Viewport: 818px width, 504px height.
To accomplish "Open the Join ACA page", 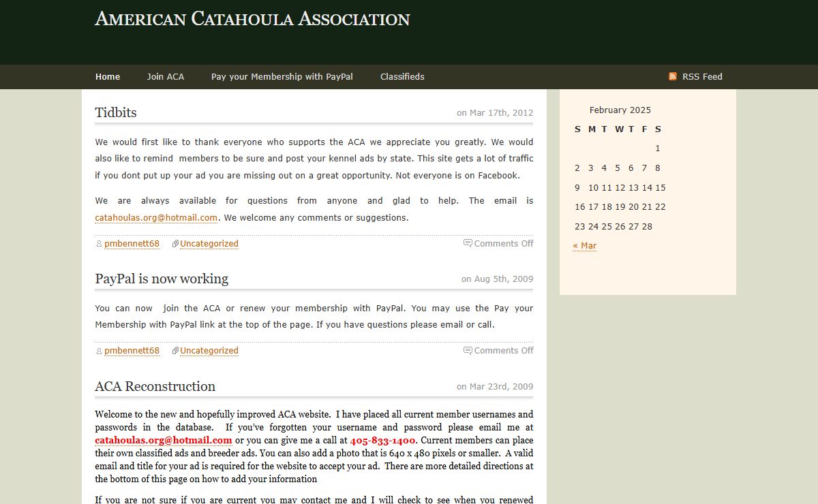I will [x=166, y=76].
